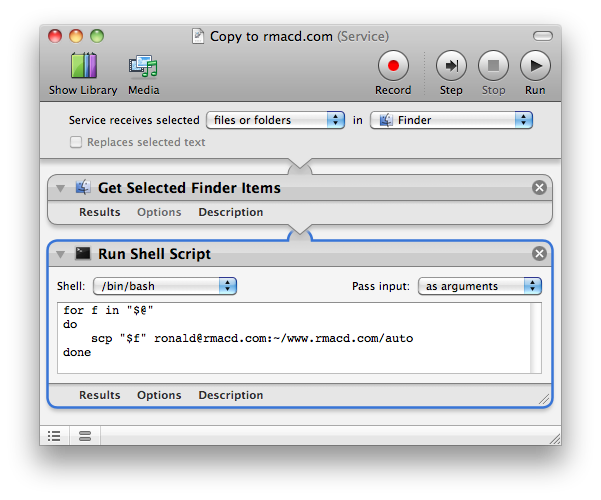This screenshot has width=601, height=500.
Task: Run the workflow
Action: click(535, 68)
